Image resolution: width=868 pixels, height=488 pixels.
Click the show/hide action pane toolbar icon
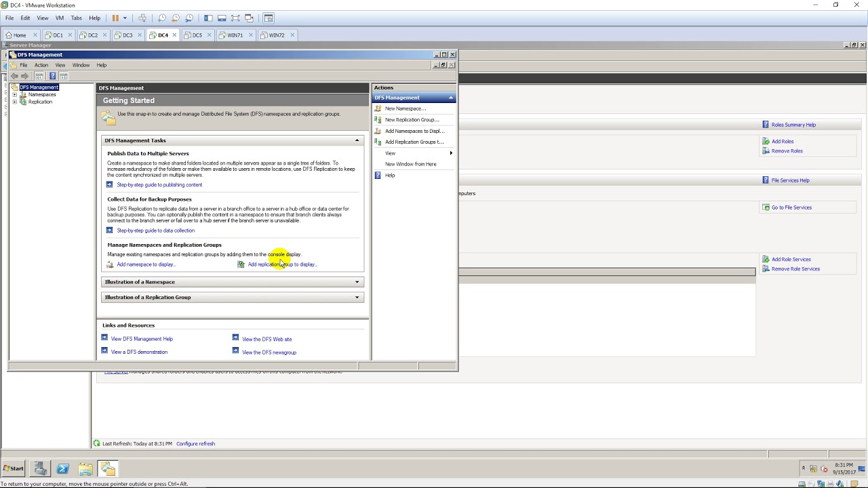tap(64, 76)
